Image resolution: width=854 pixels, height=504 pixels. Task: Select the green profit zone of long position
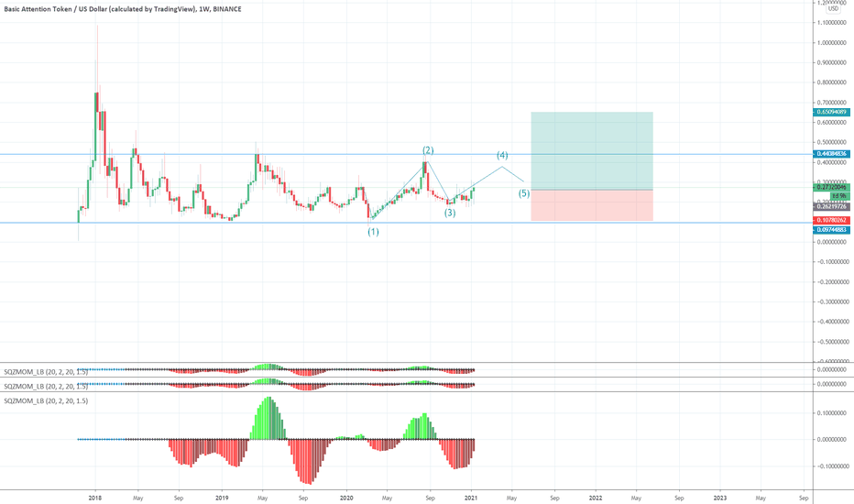tap(592, 151)
